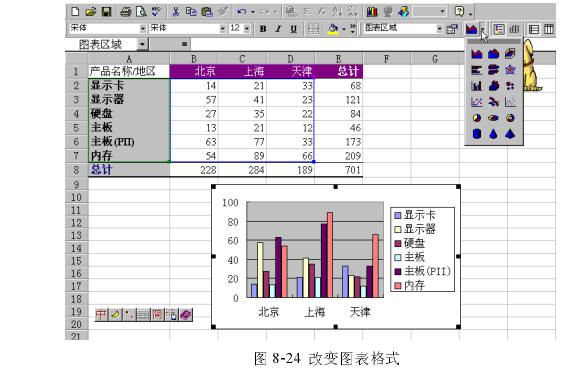Toggle Italic formatting
Image resolution: width=561 pixels, height=369 pixels.
coord(278,29)
